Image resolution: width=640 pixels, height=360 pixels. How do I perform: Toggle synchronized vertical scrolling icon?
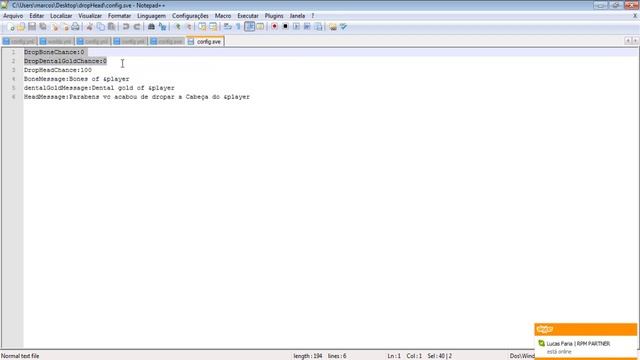click(x=202, y=27)
